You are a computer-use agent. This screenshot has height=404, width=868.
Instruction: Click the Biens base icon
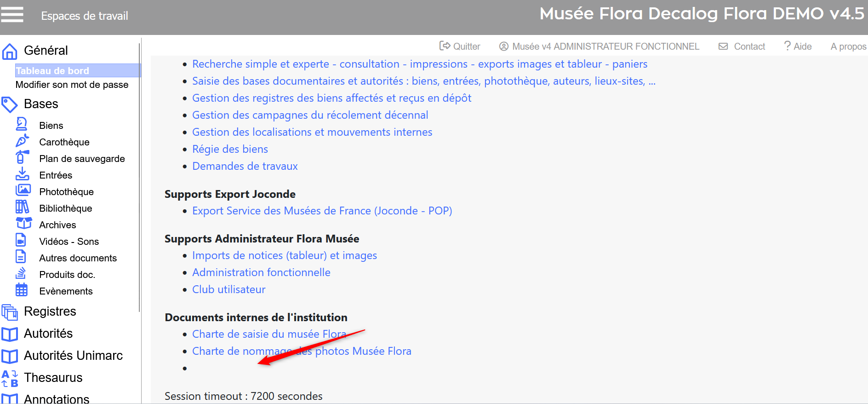(x=22, y=125)
